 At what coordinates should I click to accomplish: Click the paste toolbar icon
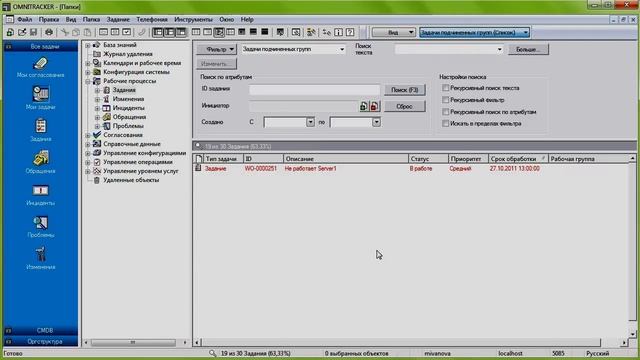pos(87,32)
